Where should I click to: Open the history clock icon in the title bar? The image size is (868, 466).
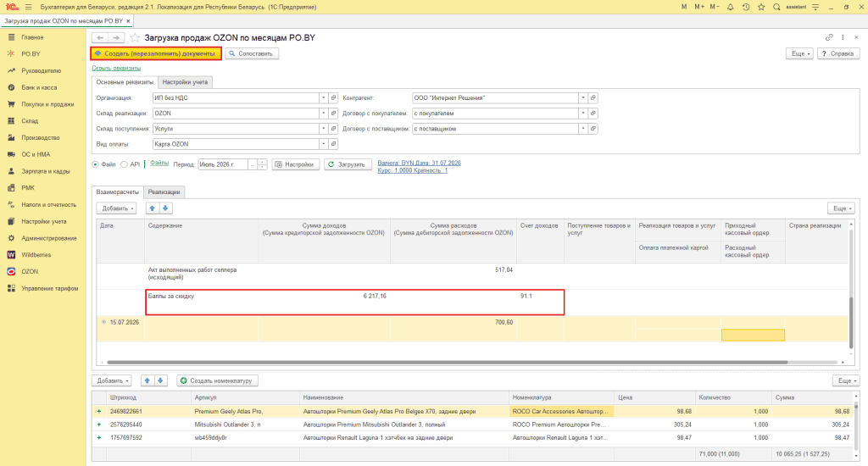746,7
